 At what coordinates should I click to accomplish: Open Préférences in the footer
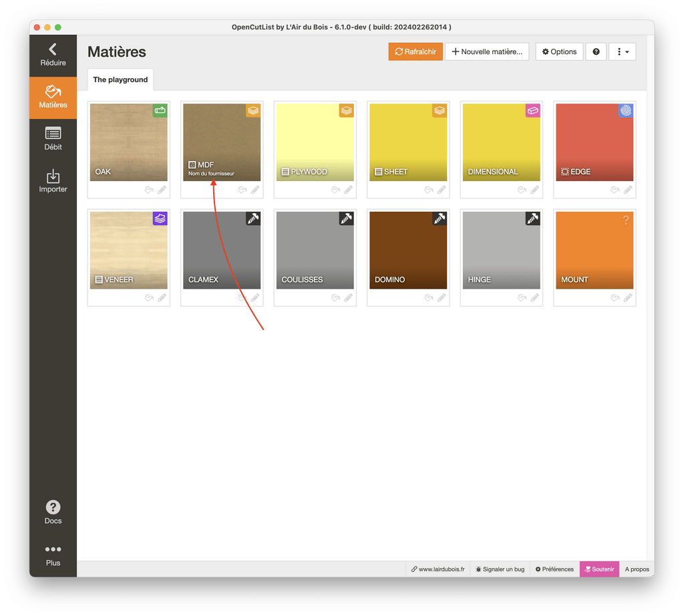coord(554,569)
